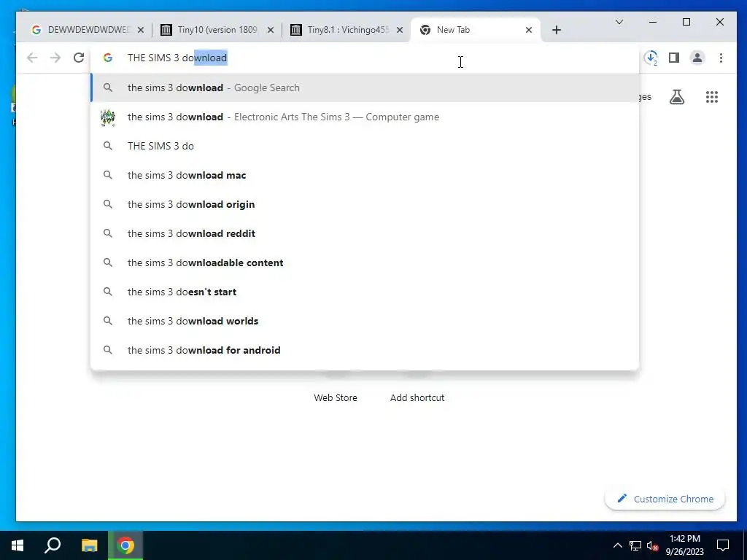Choose 'the sims 3 download worlds' suggestion
This screenshot has width=747, height=560.
[365, 321]
